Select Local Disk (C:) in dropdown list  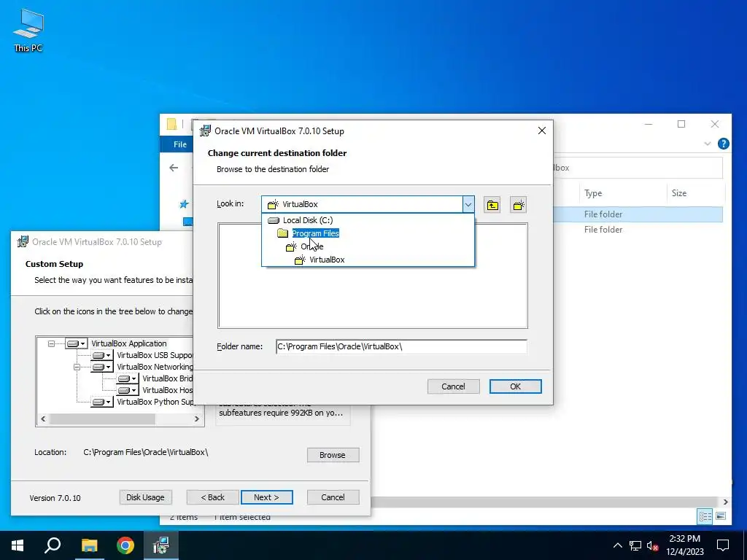tap(308, 220)
